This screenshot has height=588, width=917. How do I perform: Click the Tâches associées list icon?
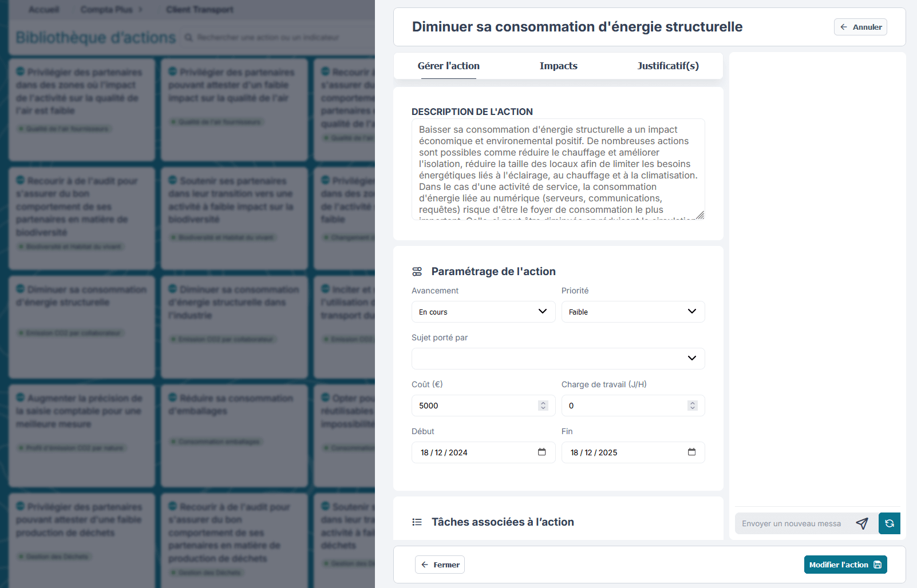point(417,522)
